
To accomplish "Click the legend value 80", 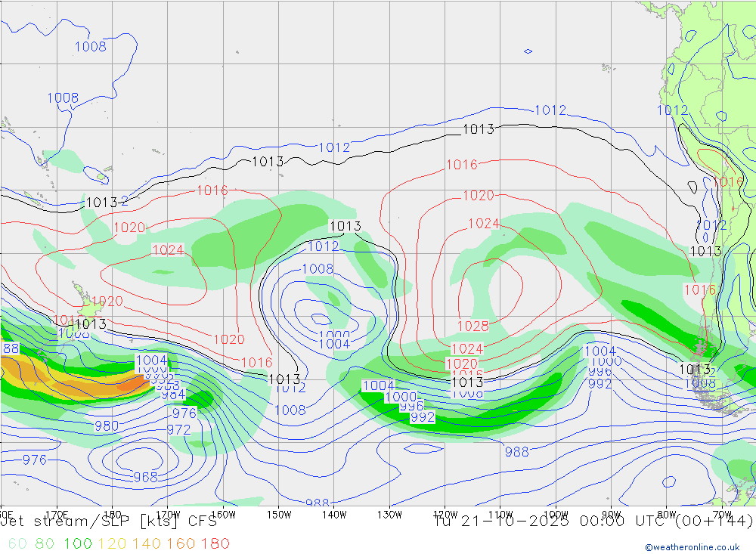I will [45, 544].
